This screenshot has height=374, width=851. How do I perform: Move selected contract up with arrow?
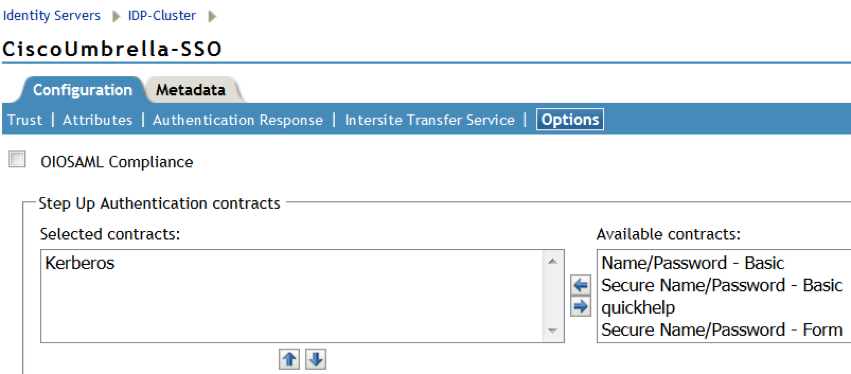(x=290, y=359)
